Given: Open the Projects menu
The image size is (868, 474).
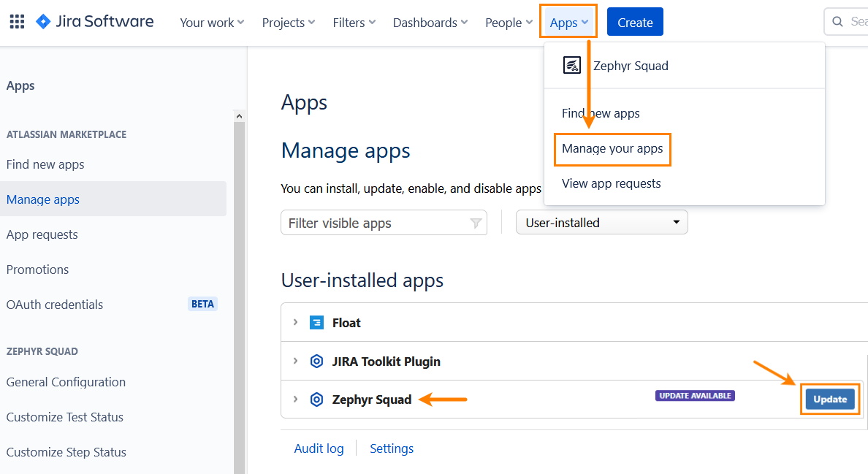Looking at the screenshot, I should (289, 23).
